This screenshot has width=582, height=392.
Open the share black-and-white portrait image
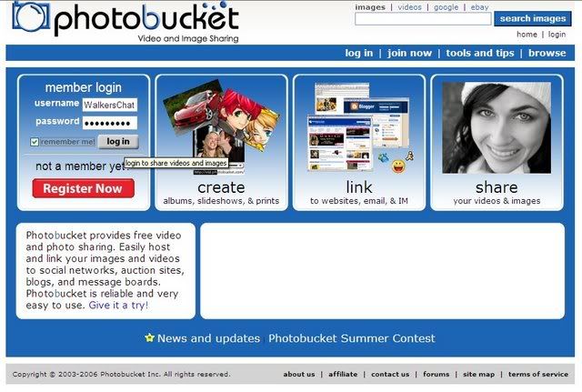[x=497, y=127]
